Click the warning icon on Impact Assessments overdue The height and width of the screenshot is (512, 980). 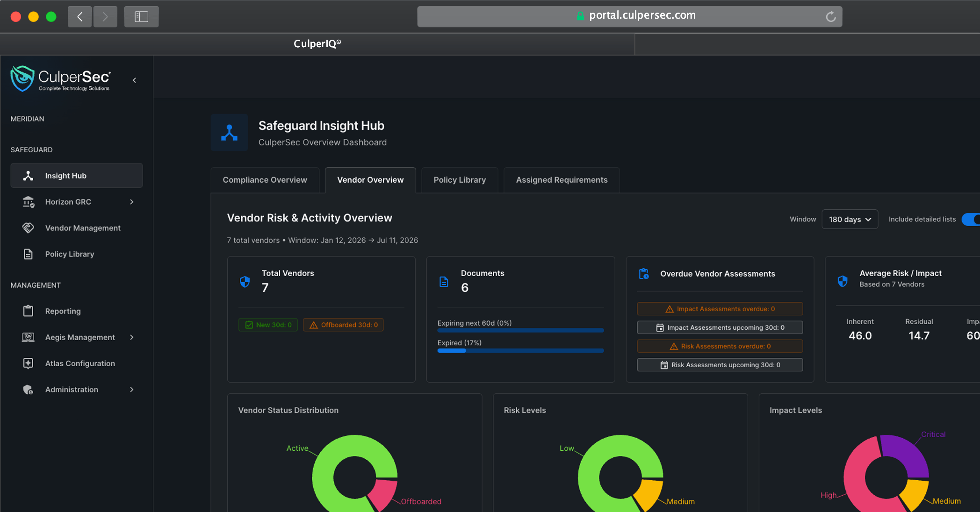(670, 309)
